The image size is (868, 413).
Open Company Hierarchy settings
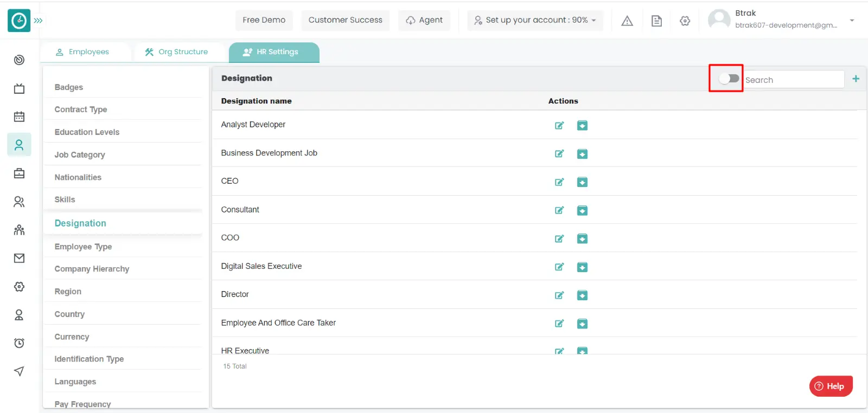(x=92, y=269)
